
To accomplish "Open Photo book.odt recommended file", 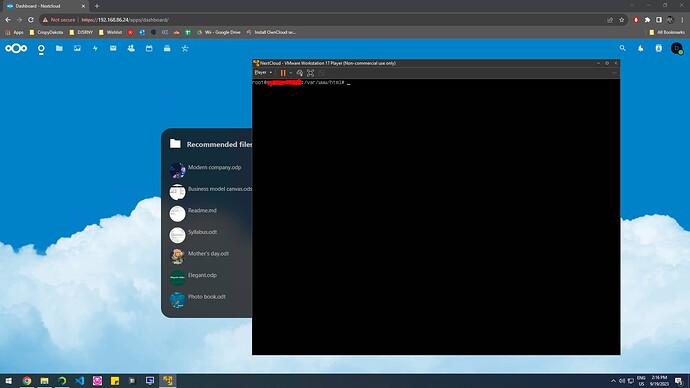I will click(206, 297).
